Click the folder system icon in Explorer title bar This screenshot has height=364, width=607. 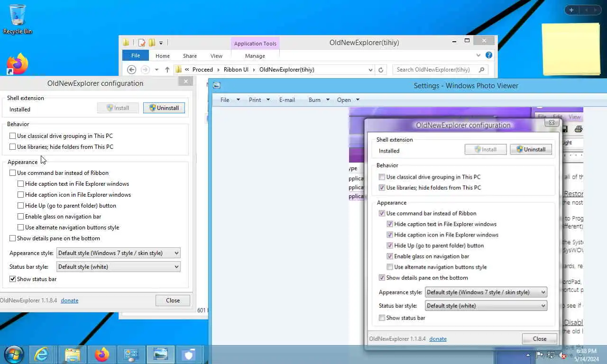126,43
